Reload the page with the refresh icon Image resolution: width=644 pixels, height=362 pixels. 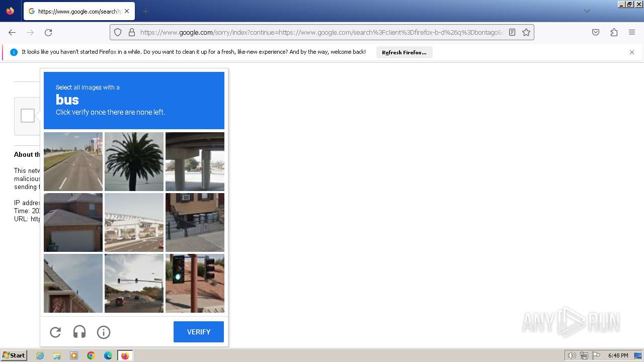click(x=48, y=32)
